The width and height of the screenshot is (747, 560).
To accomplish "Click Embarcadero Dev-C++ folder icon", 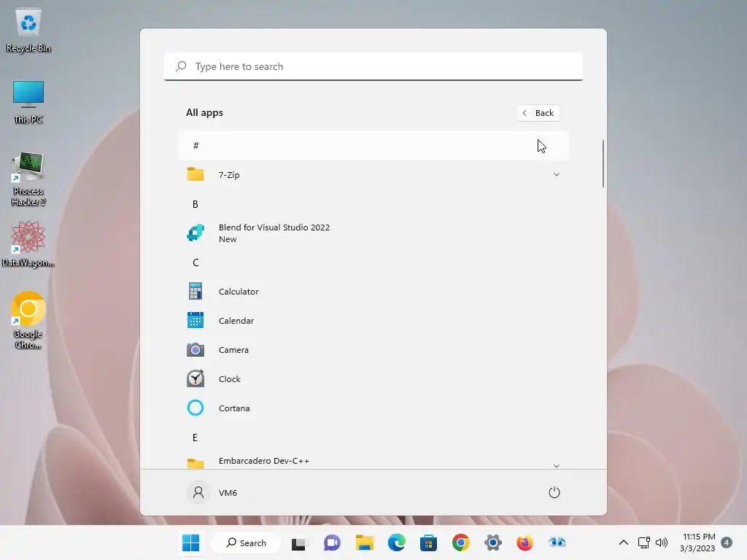I will (x=196, y=463).
